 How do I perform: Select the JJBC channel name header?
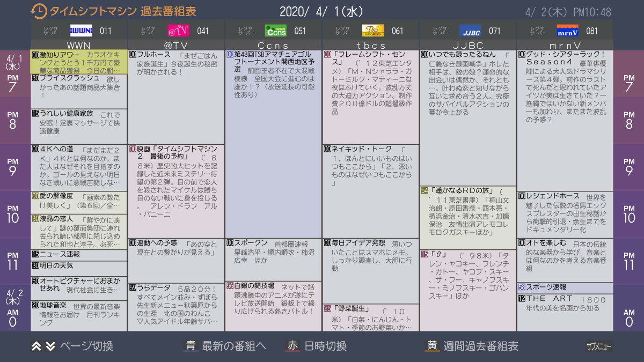(x=468, y=46)
